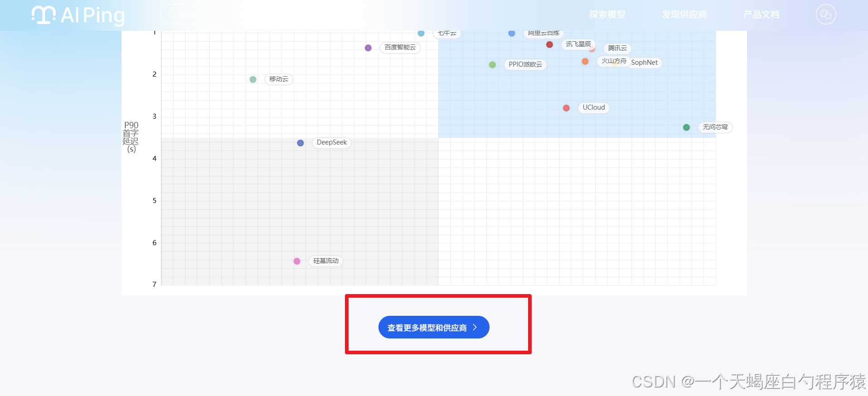Click the 七牛云 data point
Viewport: 868px width, 396px height.
point(421,33)
